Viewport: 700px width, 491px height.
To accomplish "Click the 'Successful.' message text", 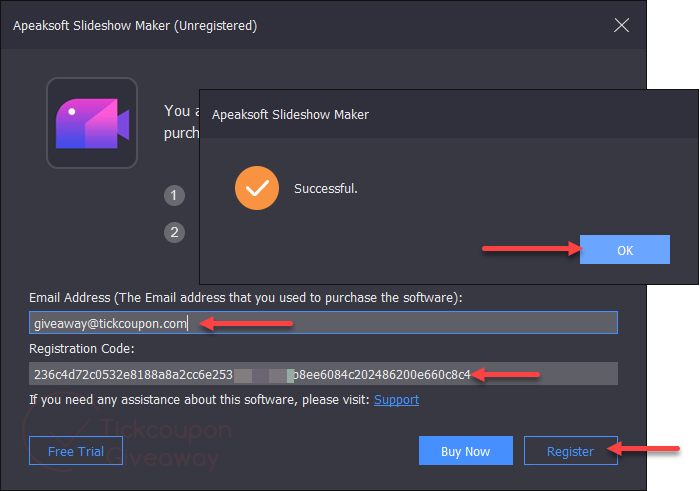I will coord(325,188).
